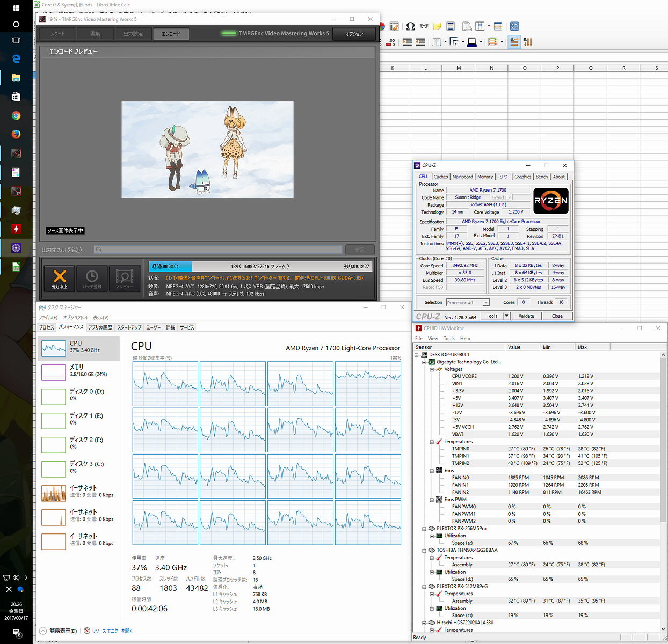Screen dimensions: 668x644
Task: Select ディスク 0 (D:) in Task Manager sidebar
Action: (79, 395)
